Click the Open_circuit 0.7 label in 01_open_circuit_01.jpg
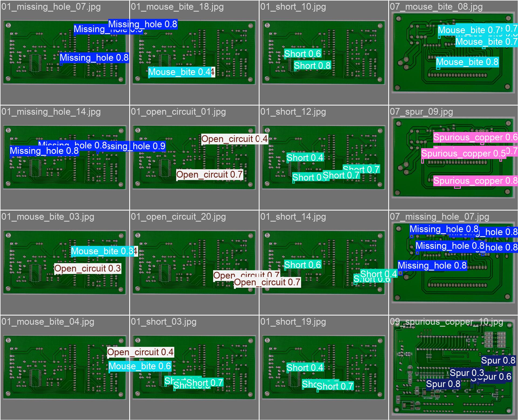The height and width of the screenshot is (420, 518). pyautogui.click(x=210, y=175)
